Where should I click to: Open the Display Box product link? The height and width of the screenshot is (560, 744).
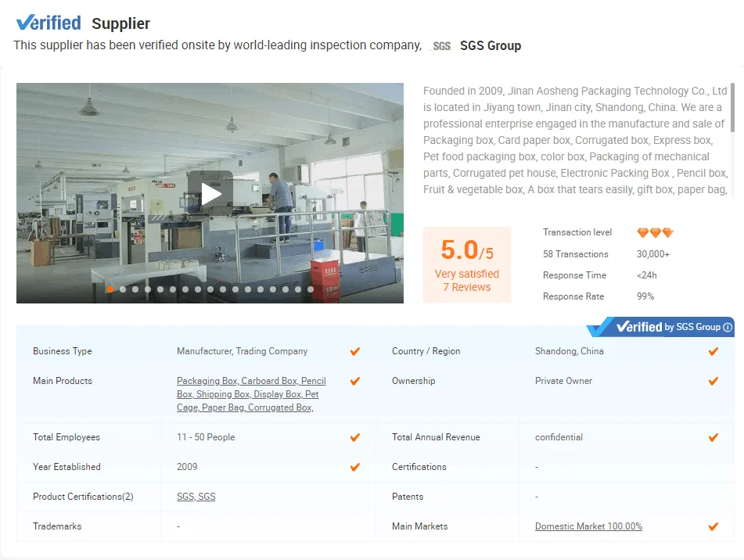coord(278,394)
